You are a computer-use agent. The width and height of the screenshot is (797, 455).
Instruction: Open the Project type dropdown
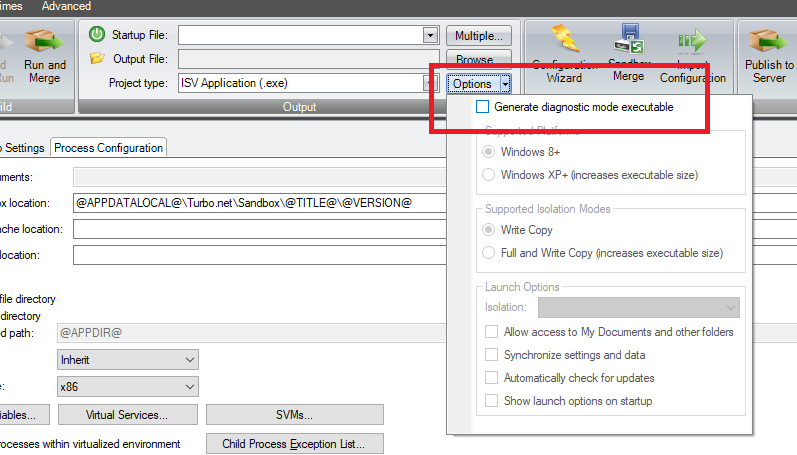point(431,83)
